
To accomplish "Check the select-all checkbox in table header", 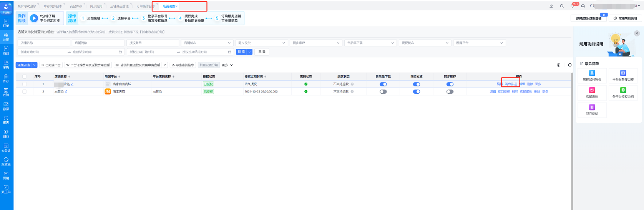I will pos(25,76).
